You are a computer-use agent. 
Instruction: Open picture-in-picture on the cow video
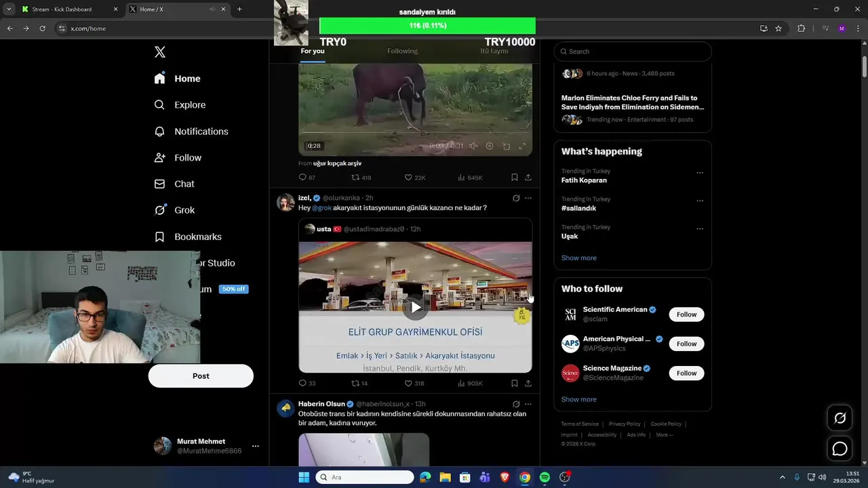[506, 146]
